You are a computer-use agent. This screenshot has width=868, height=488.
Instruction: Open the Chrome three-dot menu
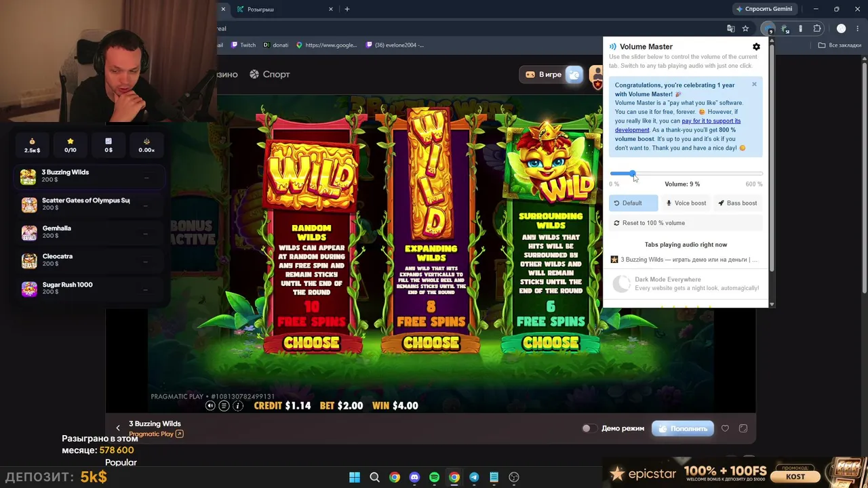click(859, 28)
